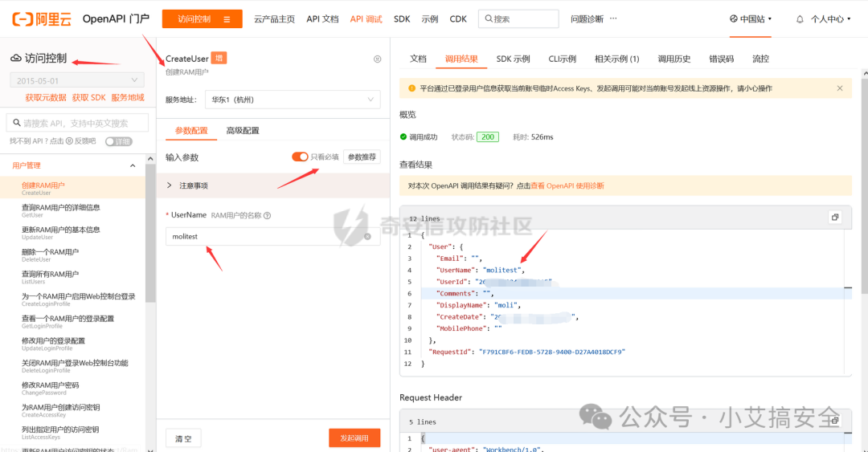This screenshot has width=868, height=452.
Task: Open the 相关示例 (1) tab
Action: coord(616,59)
